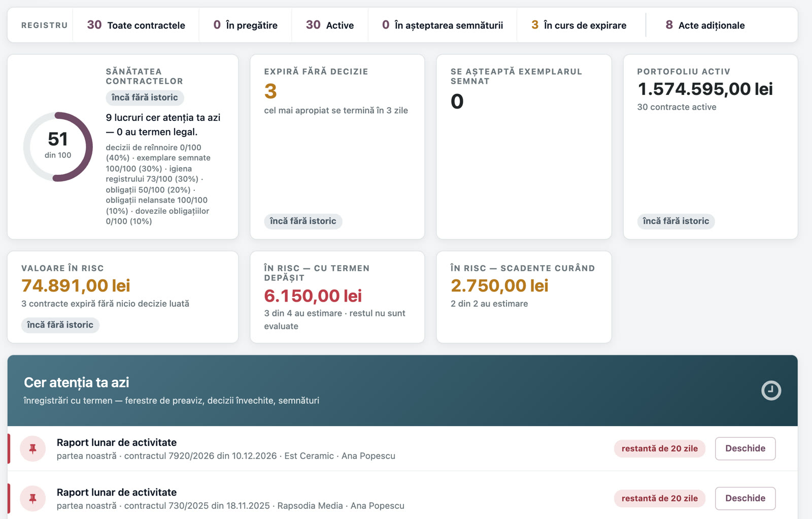Viewport: 812px width, 519px height.
Task: Show În așteptarea semnăturii contracts
Action: click(x=443, y=25)
